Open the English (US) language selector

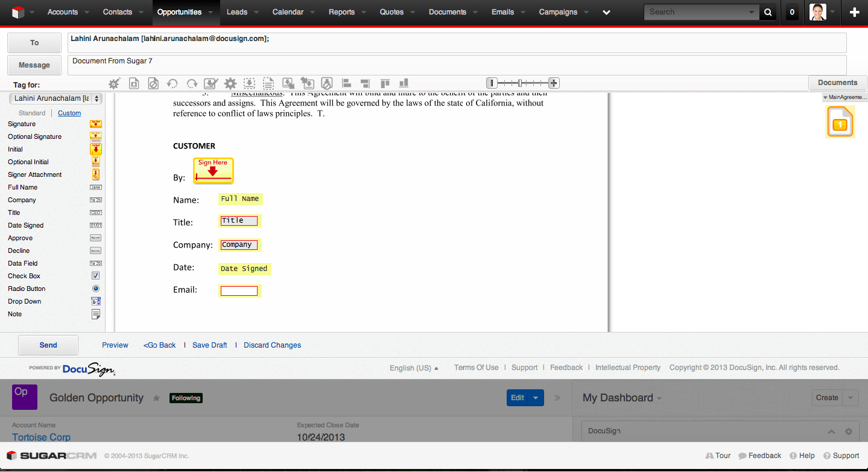click(x=414, y=368)
